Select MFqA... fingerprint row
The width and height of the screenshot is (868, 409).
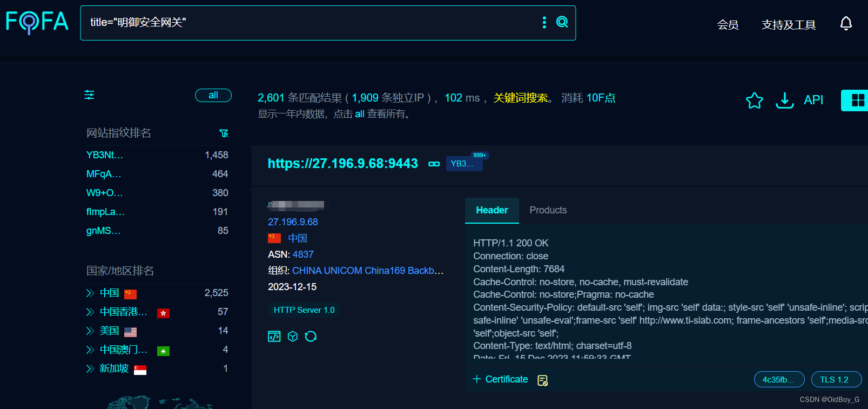pos(157,174)
